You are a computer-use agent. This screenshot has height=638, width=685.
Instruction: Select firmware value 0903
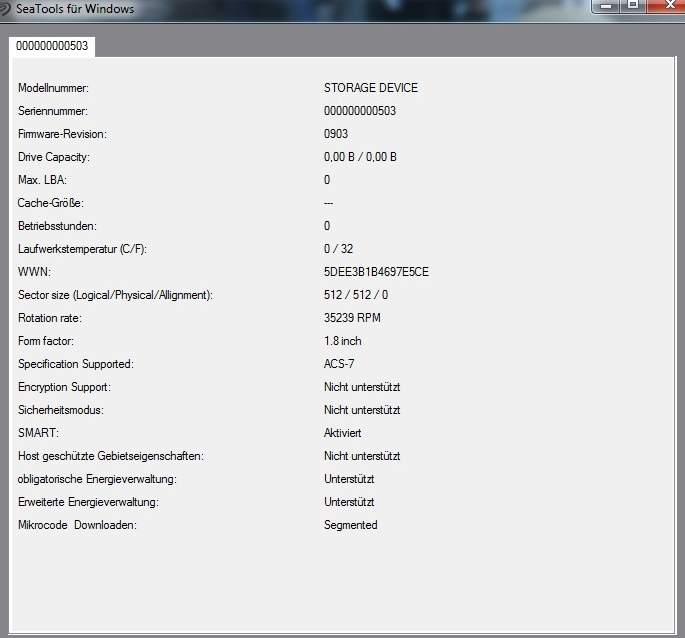[336, 134]
